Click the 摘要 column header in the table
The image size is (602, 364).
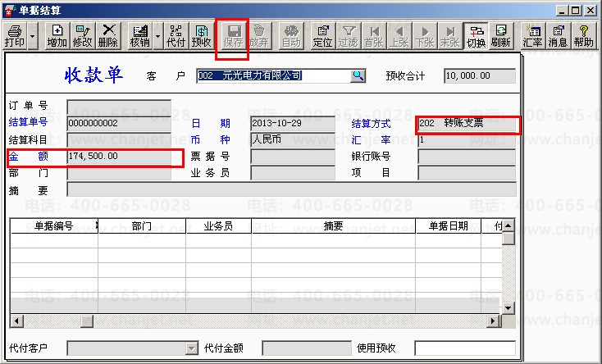tap(333, 225)
